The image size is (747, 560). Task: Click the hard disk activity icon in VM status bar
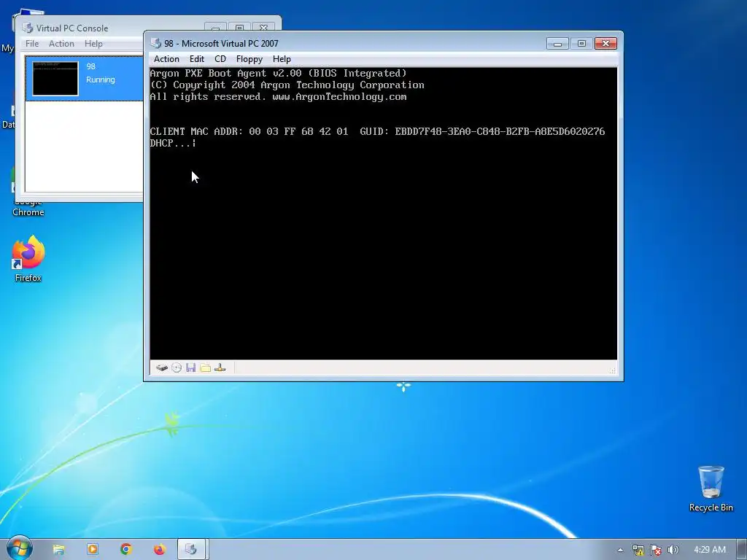tap(162, 367)
